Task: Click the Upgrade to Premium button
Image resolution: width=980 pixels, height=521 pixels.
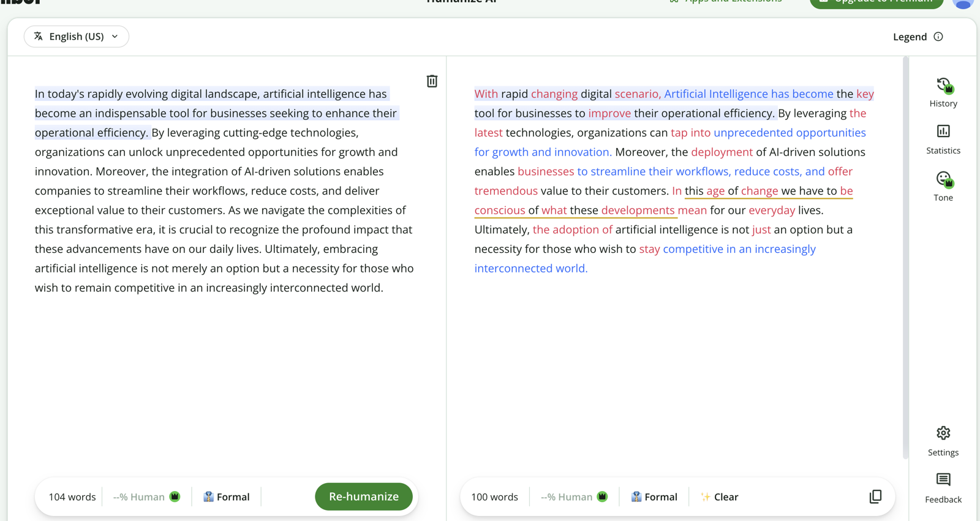Action: 876,2
